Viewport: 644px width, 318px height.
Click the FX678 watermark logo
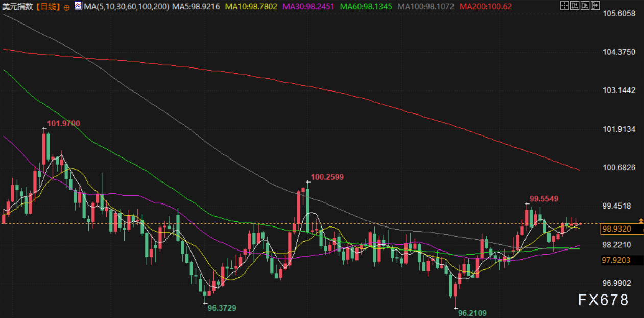coord(603,300)
